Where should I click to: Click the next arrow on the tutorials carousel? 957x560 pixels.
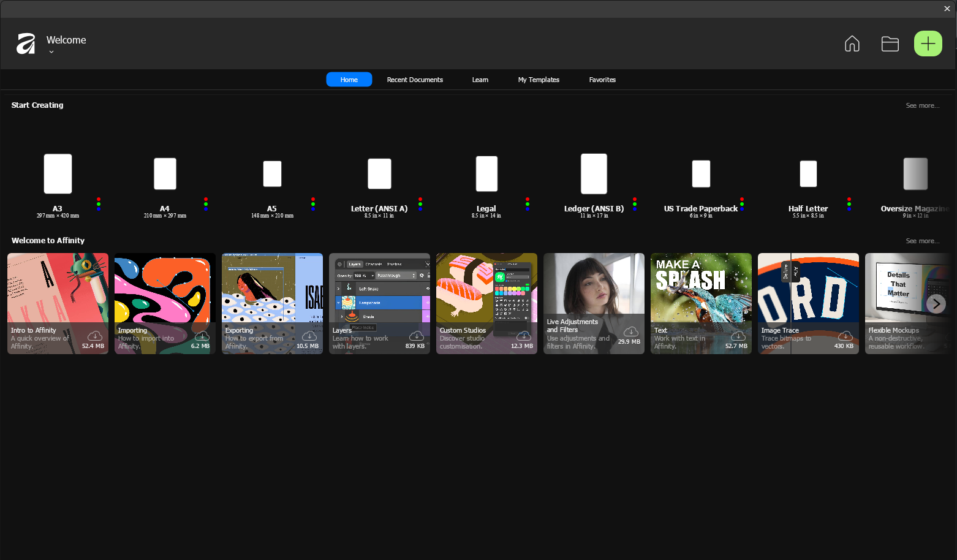pyautogui.click(x=936, y=303)
